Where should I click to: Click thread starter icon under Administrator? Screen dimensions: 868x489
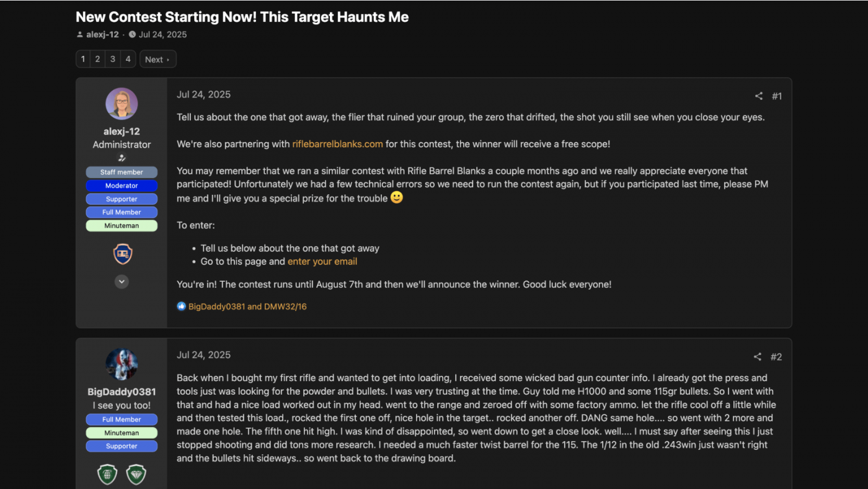122,158
